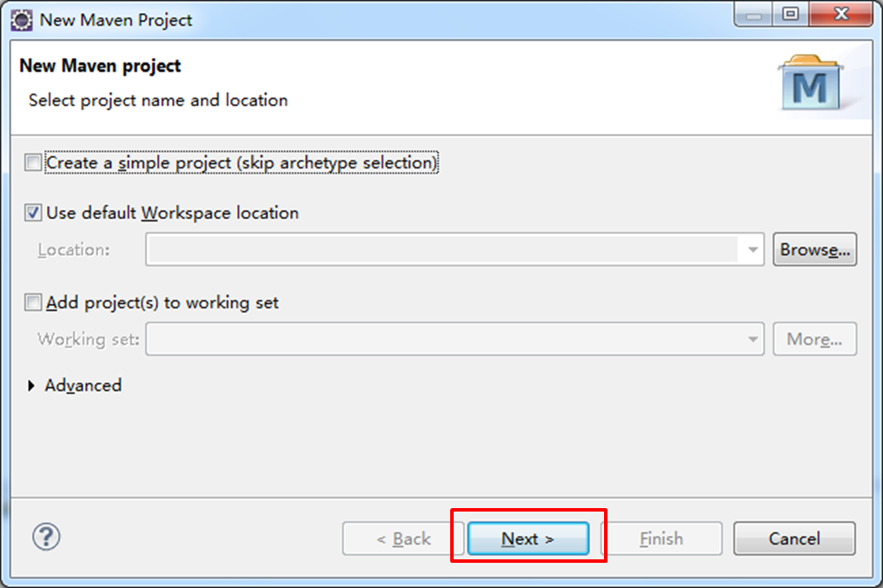The image size is (883, 588).
Task: Go to Next wizard page
Action: (528, 538)
